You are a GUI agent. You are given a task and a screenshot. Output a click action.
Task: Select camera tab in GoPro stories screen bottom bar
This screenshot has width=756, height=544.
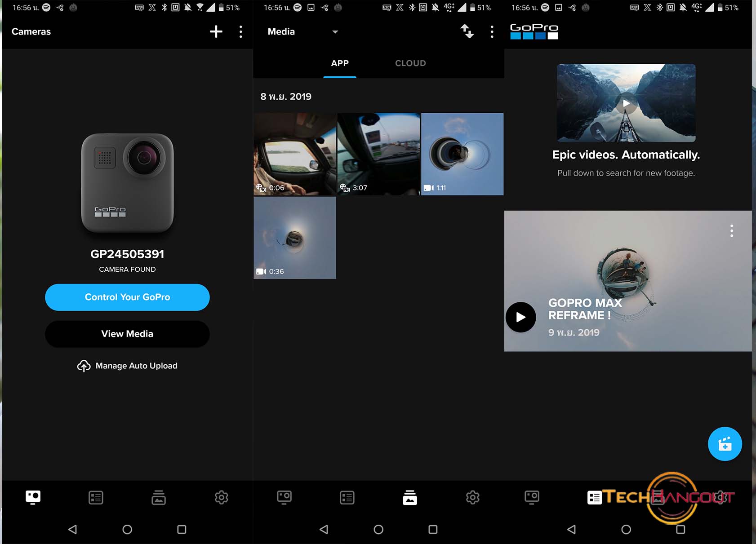pos(532,497)
